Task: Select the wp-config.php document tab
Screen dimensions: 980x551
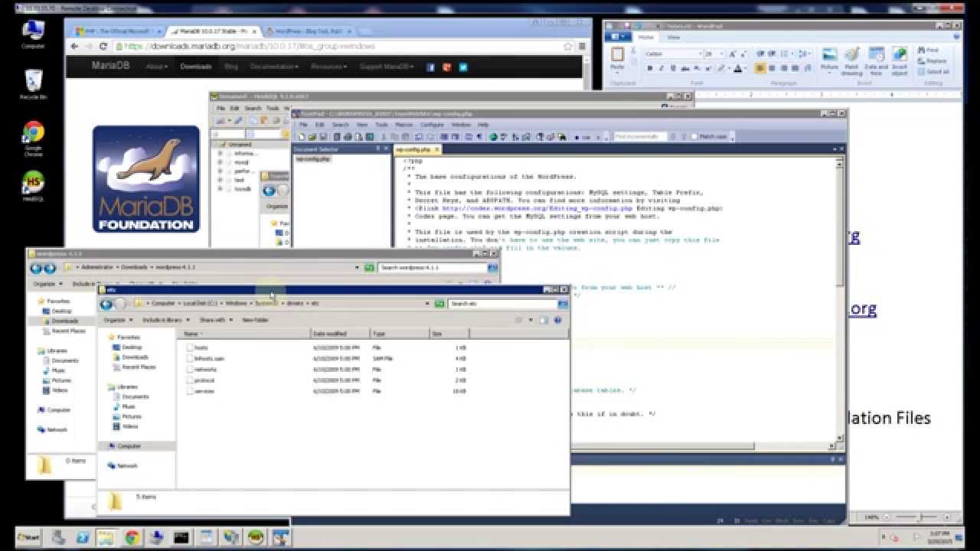Action: pyautogui.click(x=416, y=150)
